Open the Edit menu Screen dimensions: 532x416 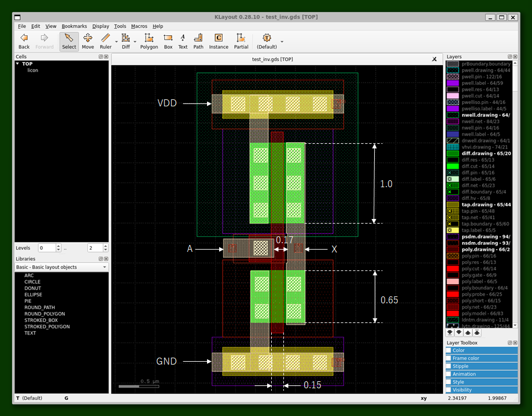(x=36, y=26)
